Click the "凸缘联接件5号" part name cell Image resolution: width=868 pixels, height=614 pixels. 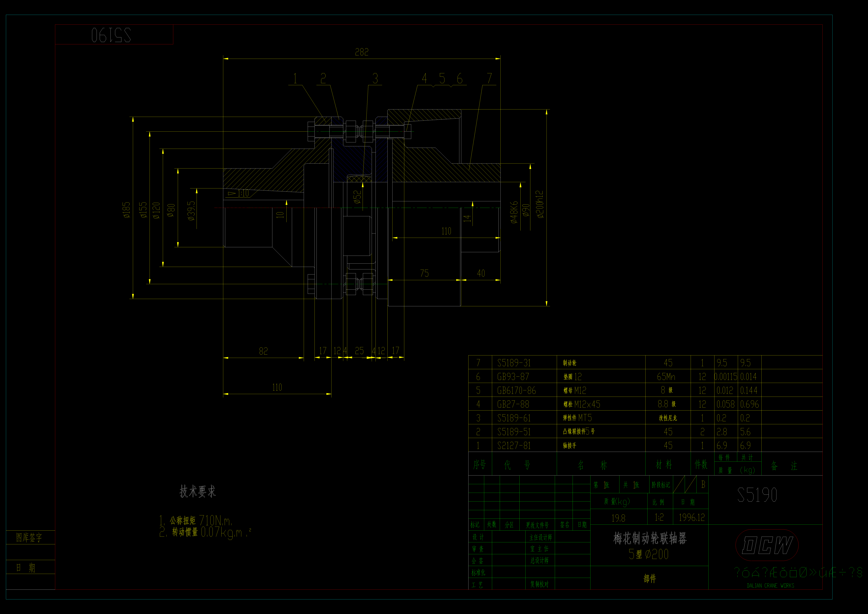pyautogui.click(x=579, y=431)
